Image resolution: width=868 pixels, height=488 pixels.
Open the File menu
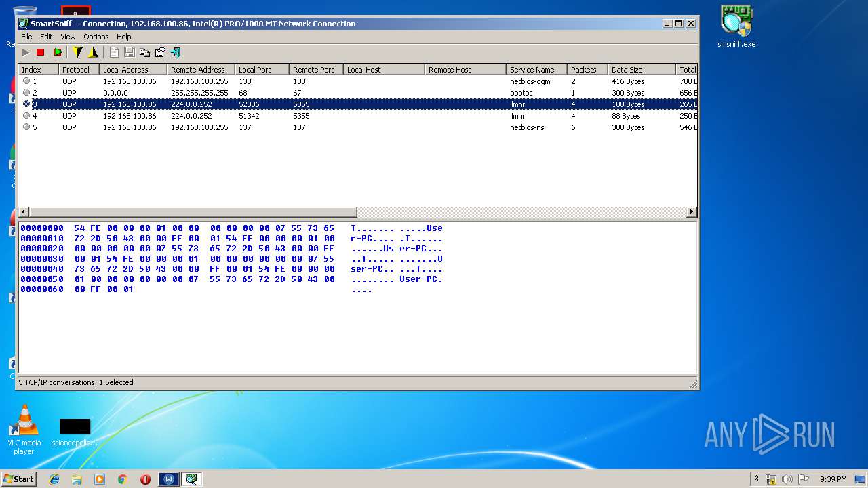pyautogui.click(x=26, y=37)
